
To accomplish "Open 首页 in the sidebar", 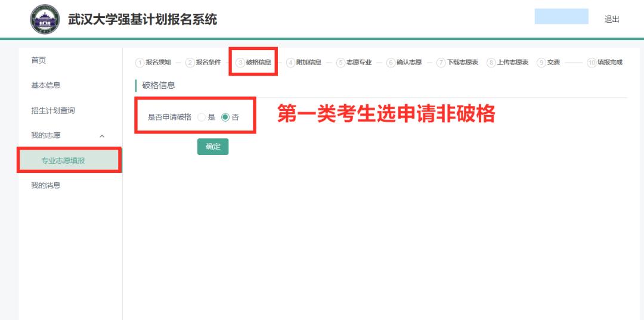I will (x=39, y=60).
